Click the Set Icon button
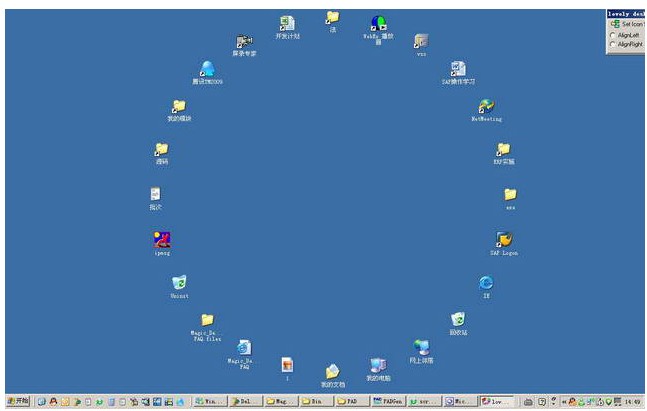This screenshot has width=647, height=411. pyautogui.click(x=627, y=24)
